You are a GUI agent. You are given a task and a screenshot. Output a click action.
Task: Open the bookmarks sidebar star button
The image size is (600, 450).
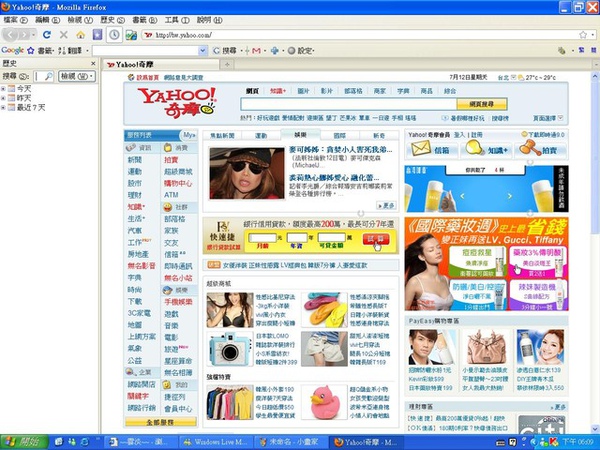(x=98, y=35)
